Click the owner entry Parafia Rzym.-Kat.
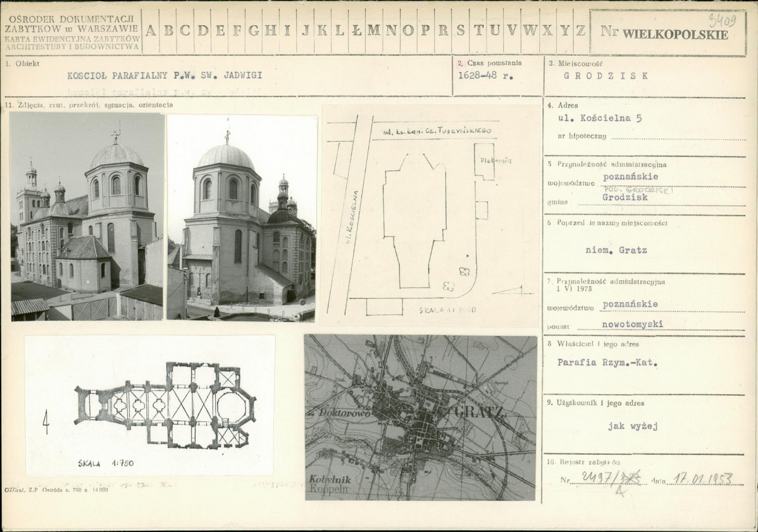Screen dimensions: 758x532 [607, 363]
